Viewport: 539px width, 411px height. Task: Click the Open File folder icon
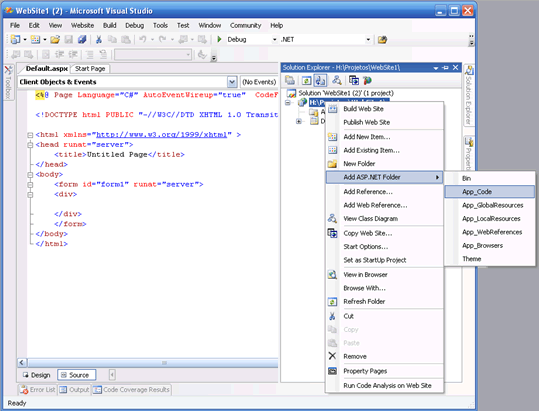point(55,40)
